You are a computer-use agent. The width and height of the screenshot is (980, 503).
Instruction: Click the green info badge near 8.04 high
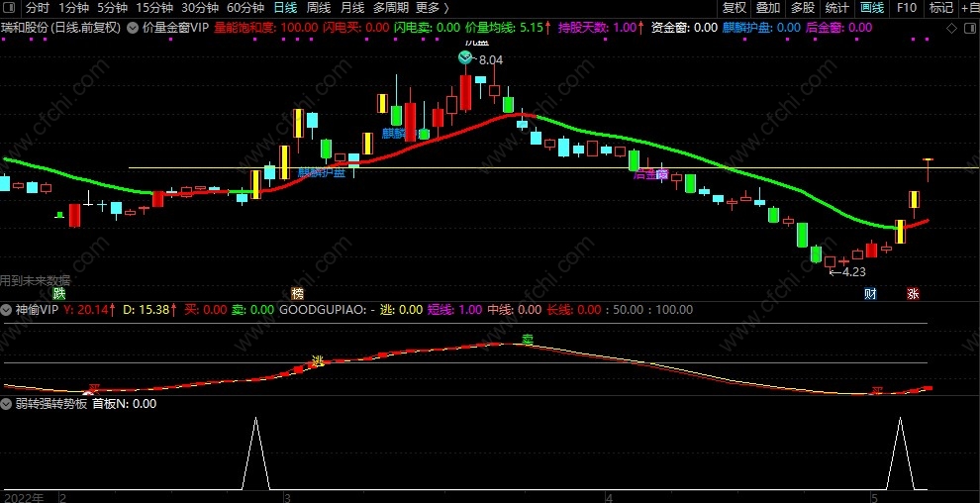click(x=465, y=58)
